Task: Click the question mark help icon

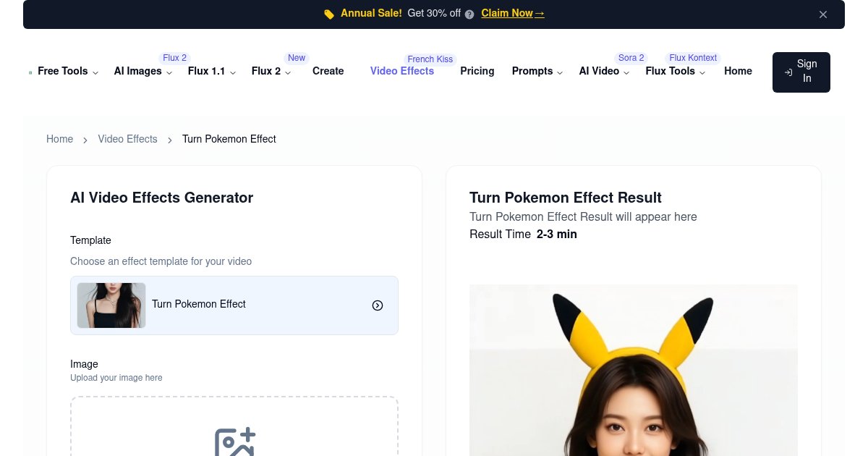Action: coord(469,14)
